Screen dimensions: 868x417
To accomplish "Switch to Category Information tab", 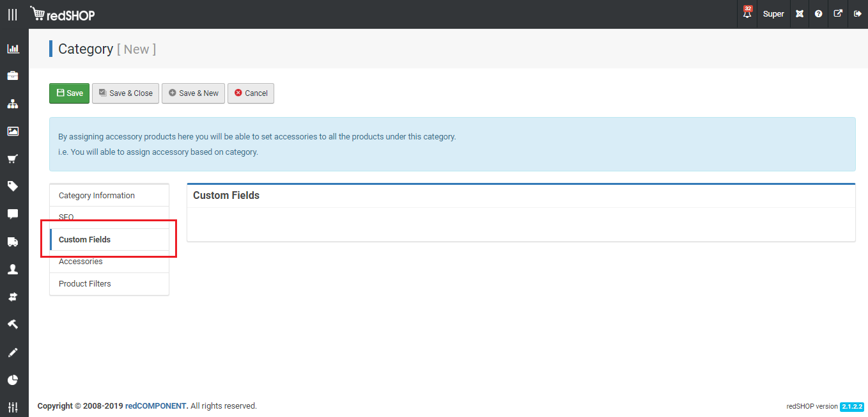I will [x=109, y=196].
